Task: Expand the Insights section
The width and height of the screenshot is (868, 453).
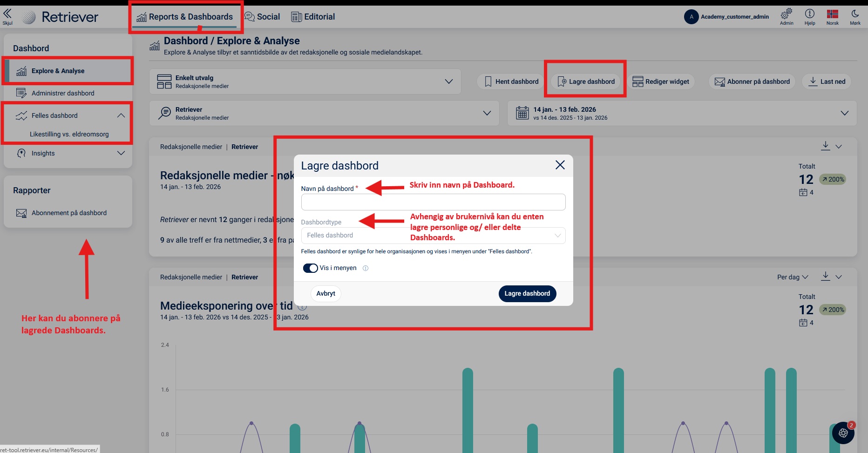Action: [x=121, y=153]
